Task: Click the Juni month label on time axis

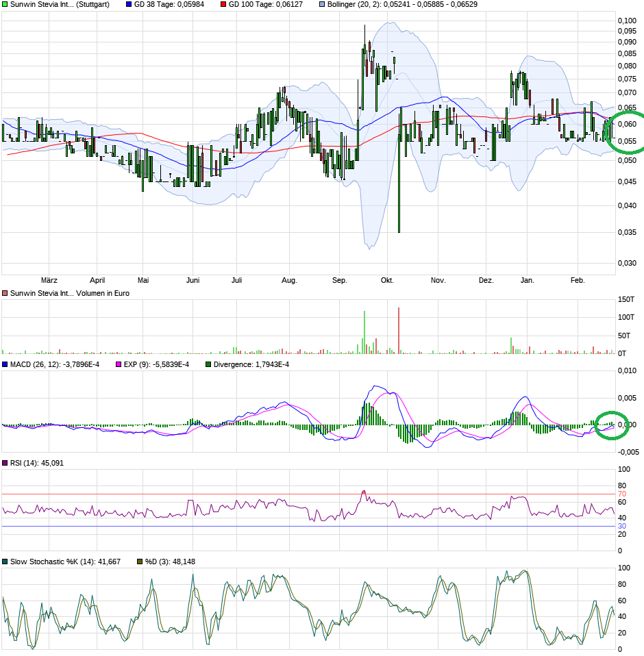Action: (x=193, y=280)
